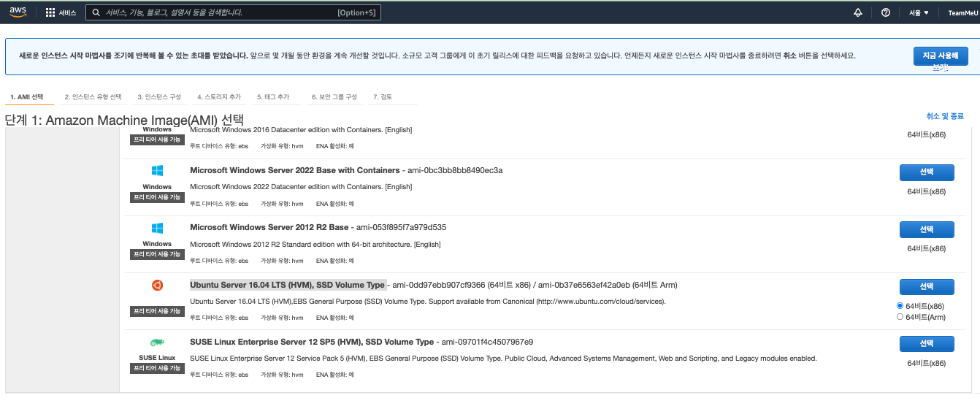This screenshot has height=417, width=980.
Task: Select the 64비트(Arm) radio for Ubuntu
Action: [900, 317]
